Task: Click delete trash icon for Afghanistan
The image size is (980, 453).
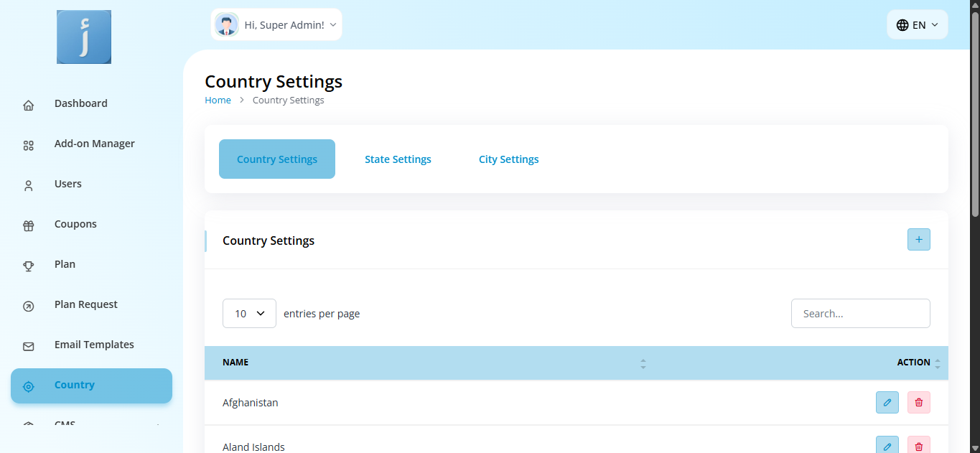Action: point(918,403)
